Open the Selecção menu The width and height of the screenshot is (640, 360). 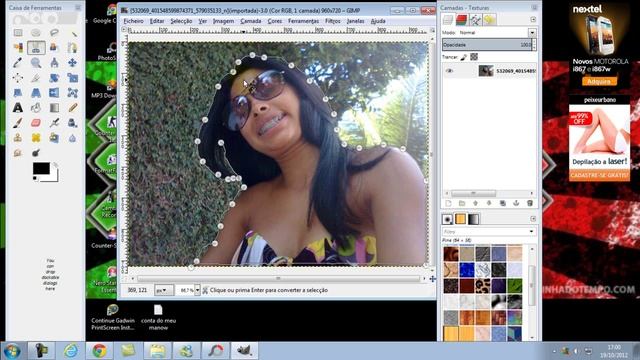(x=181, y=21)
